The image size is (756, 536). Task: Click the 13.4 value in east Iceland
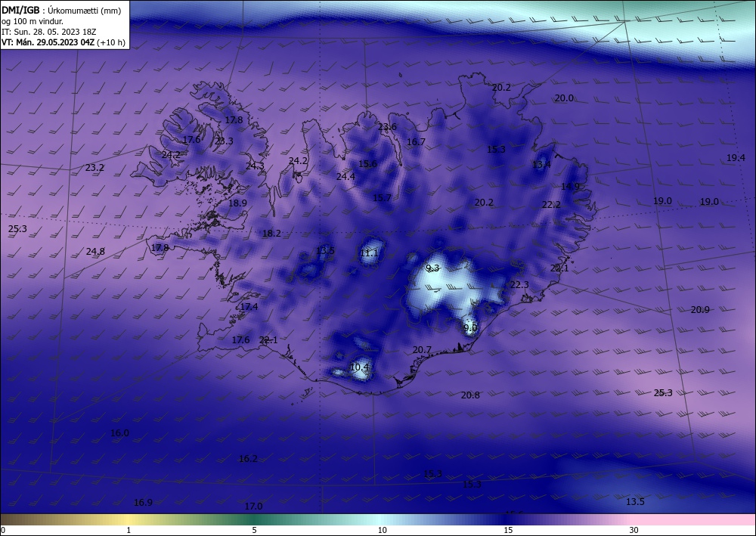(x=541, y=164)
